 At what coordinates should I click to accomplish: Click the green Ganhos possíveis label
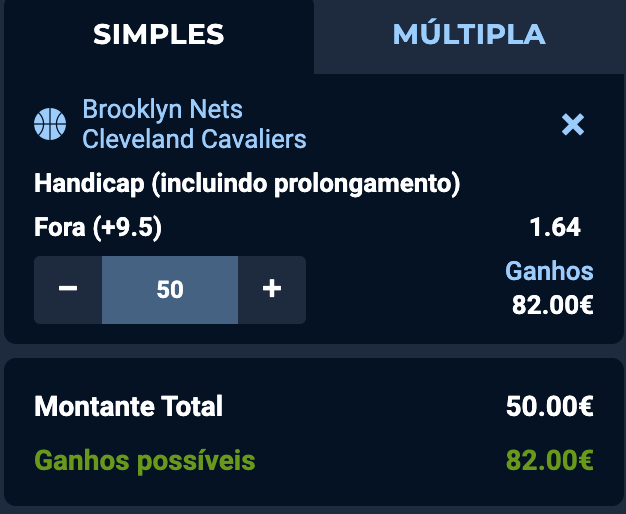145,461
